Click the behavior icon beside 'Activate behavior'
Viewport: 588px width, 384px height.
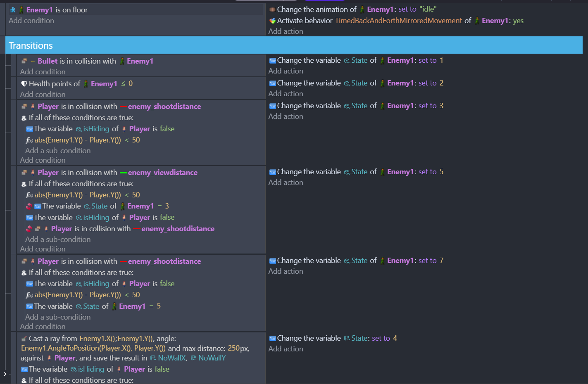coord(272,21)
